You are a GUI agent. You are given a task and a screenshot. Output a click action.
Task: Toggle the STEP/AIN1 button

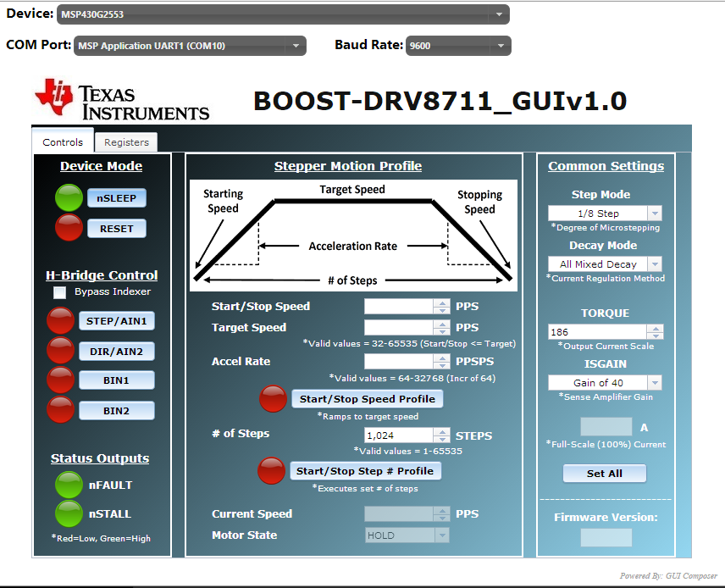(117, 321)
